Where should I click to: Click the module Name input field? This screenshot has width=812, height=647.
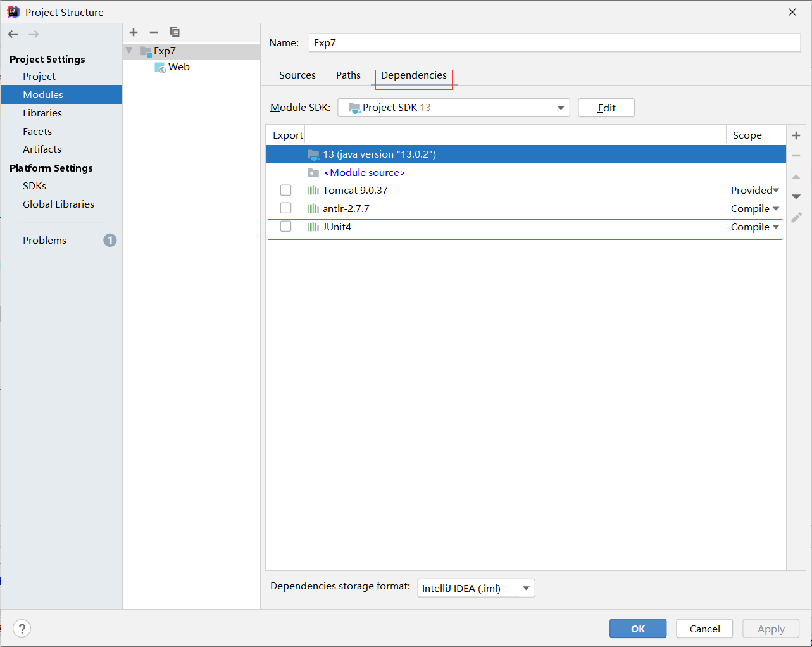point(555,43)
